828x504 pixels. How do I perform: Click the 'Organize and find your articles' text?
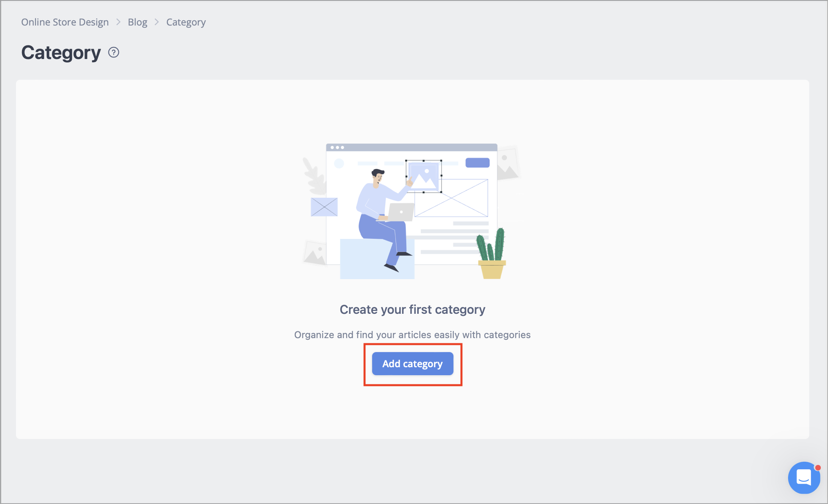coord(412,335)
